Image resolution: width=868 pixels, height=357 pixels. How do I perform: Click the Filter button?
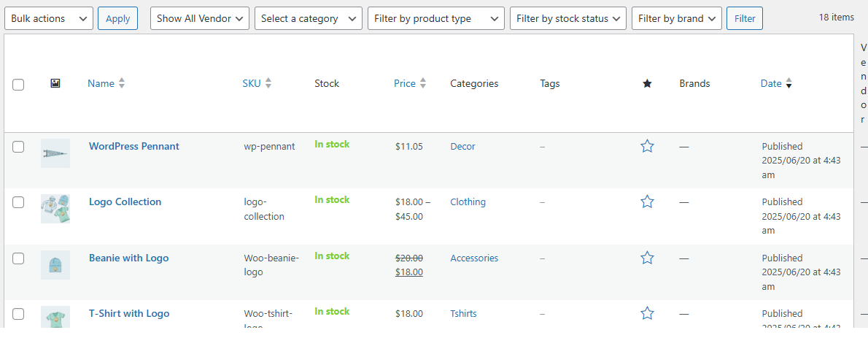pyautogui.click(x=745, y=18)
